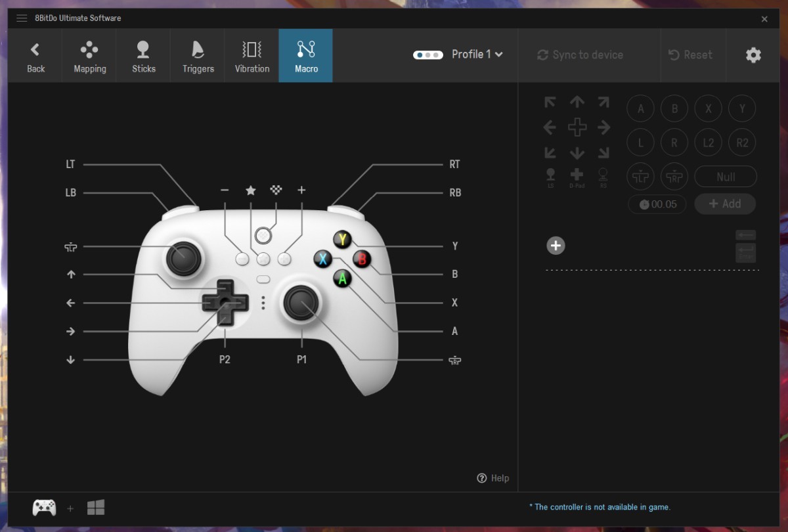
Task: Select the up arrow direction in macro panel
Action: pos(577,102)
